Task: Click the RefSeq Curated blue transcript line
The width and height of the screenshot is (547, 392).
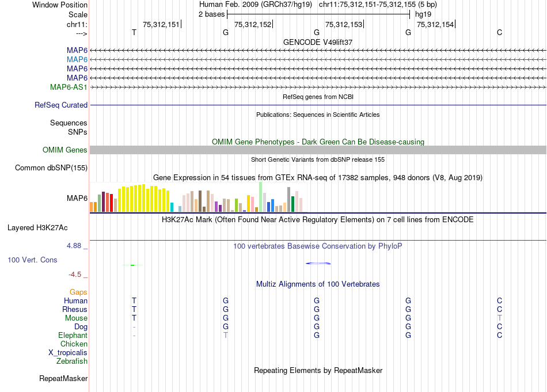Action: [318, 105]
